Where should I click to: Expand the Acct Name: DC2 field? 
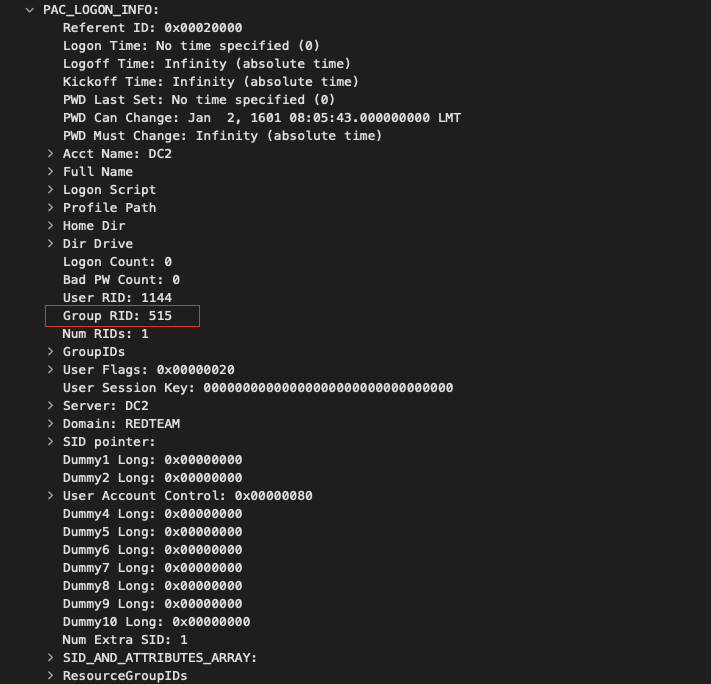point(50,154)
